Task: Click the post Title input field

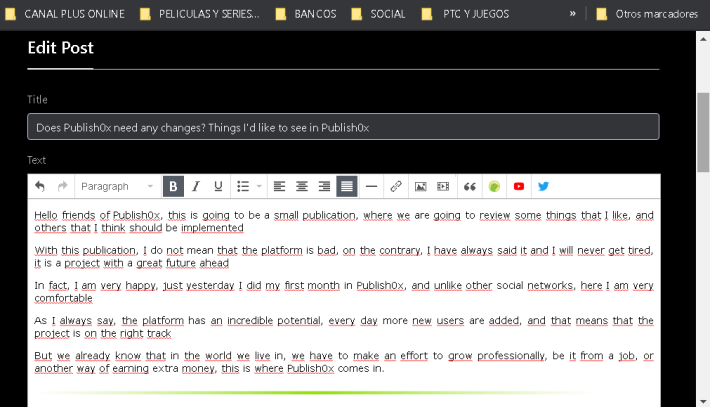Action: click(x=343, y=127)
